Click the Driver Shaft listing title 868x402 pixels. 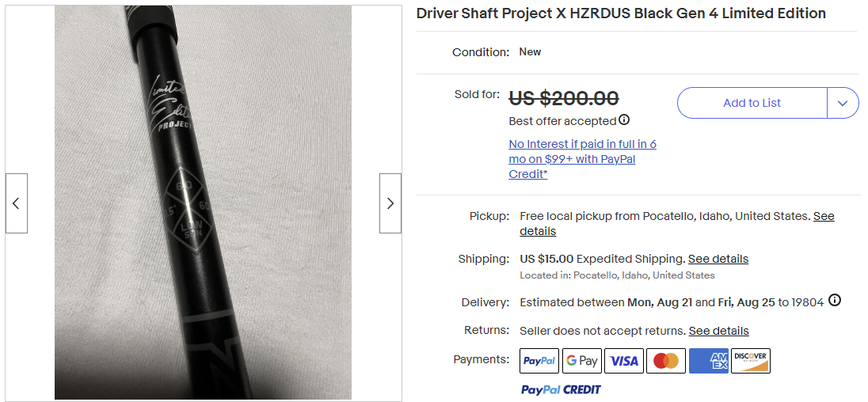621,13
